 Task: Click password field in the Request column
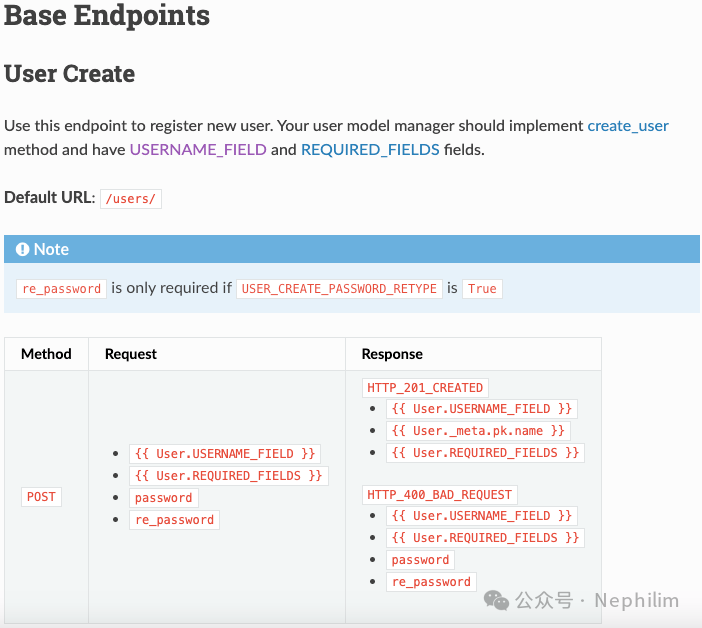163,498
